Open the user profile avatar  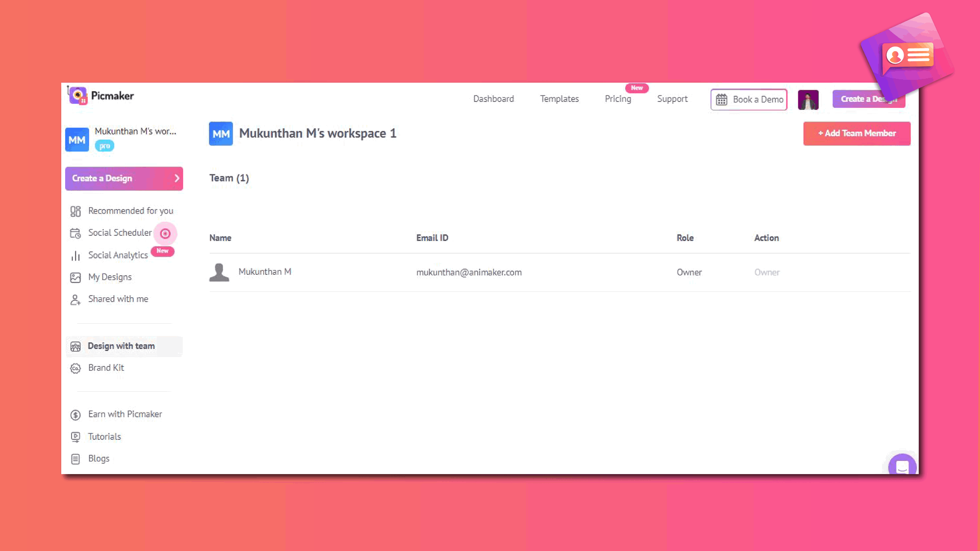pos(808,100)
